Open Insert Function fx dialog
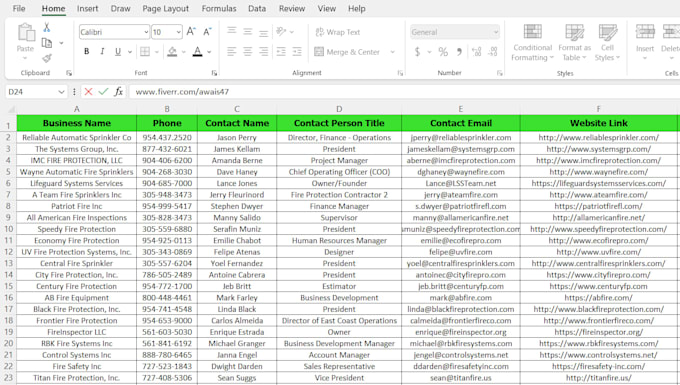Screen dimensions: 680x385 pos(118,91)
